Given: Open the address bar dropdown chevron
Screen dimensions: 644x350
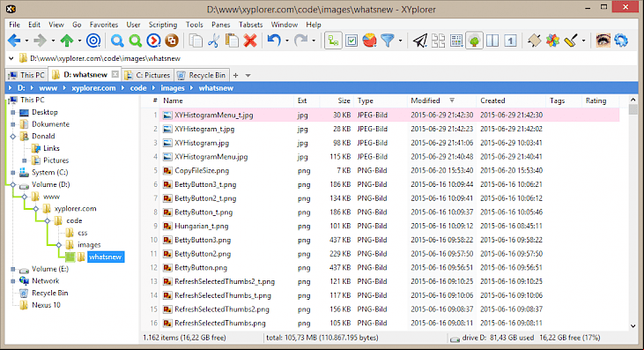Looking at the screenshot, I should pyautogui.click(x=11, y=58).
